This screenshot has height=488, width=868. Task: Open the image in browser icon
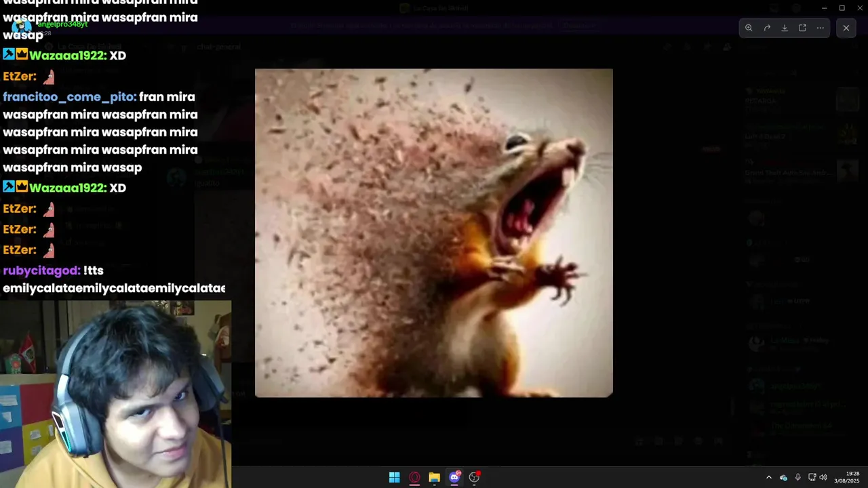click(x=802, y=28)
